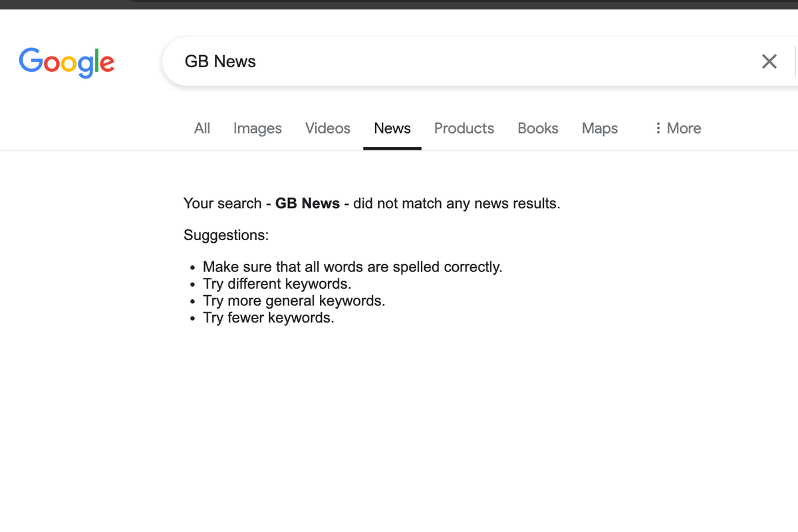Select the Videos tab

[x=328, y=128]
